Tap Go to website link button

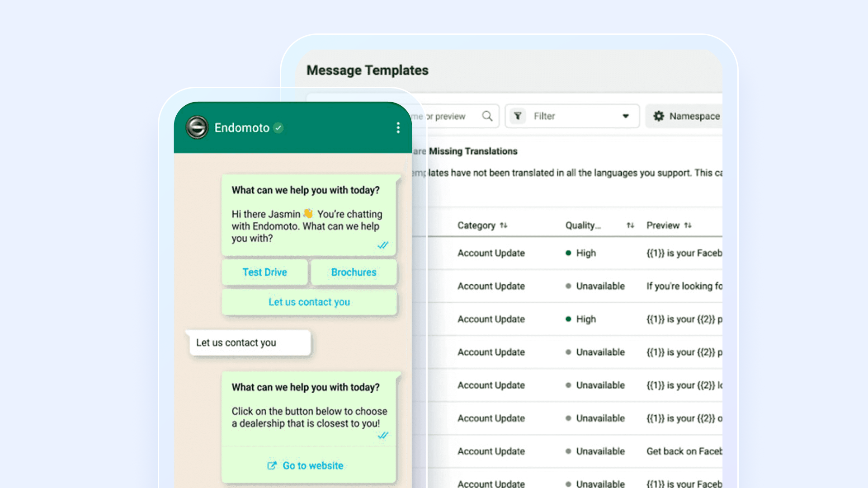coord(309,465)
